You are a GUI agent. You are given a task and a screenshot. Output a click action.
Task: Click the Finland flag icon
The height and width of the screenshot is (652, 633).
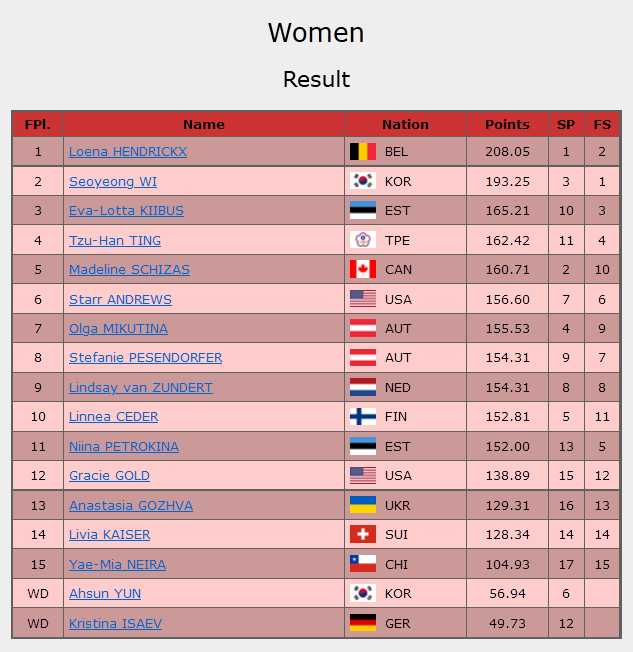tap(362, 416)
